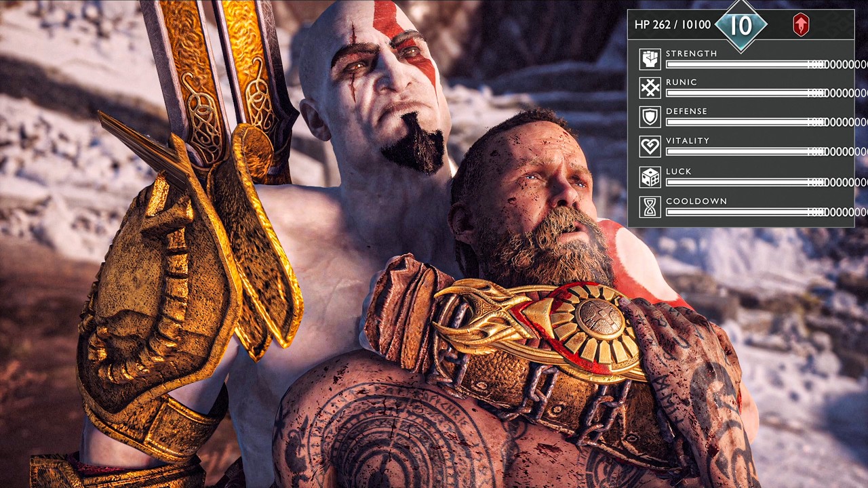This screenshot has height=488, width=868.
Task: Click the Cooldown hourglass icon
Action: tap(650, 207)
